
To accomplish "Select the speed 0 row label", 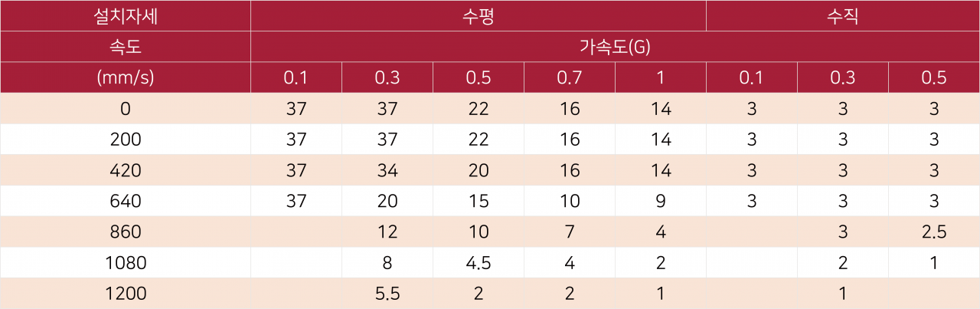I will point(125,109).
